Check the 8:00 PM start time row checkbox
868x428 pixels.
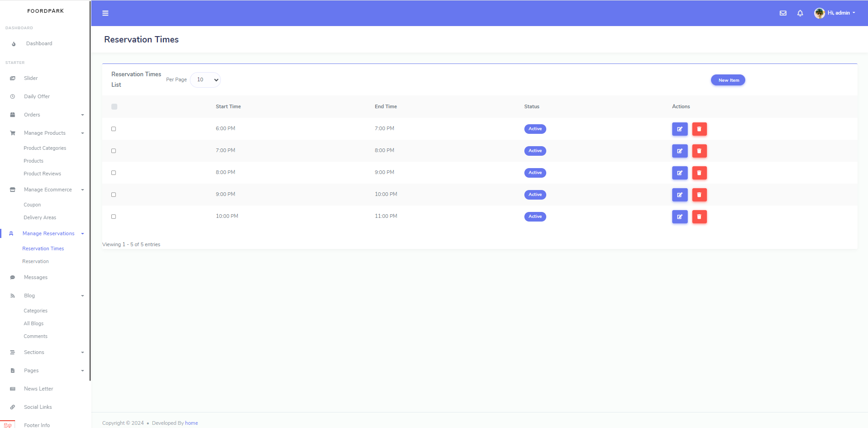[114, 173]
